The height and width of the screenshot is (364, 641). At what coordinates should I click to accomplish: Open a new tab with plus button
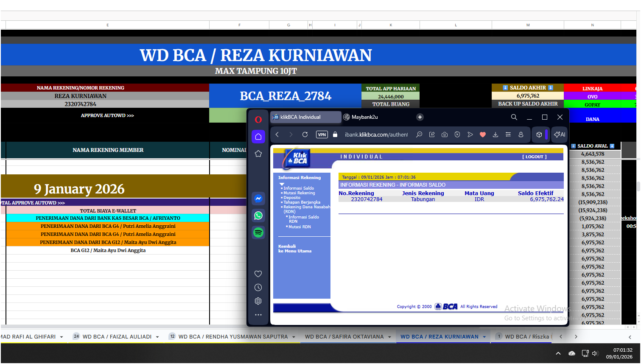coord(420,117)
